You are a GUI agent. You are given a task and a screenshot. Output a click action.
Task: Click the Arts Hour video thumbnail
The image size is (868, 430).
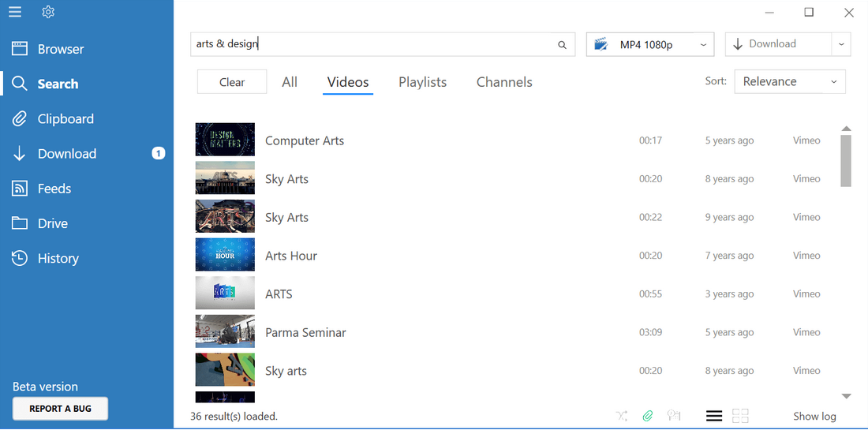point(226,255)
